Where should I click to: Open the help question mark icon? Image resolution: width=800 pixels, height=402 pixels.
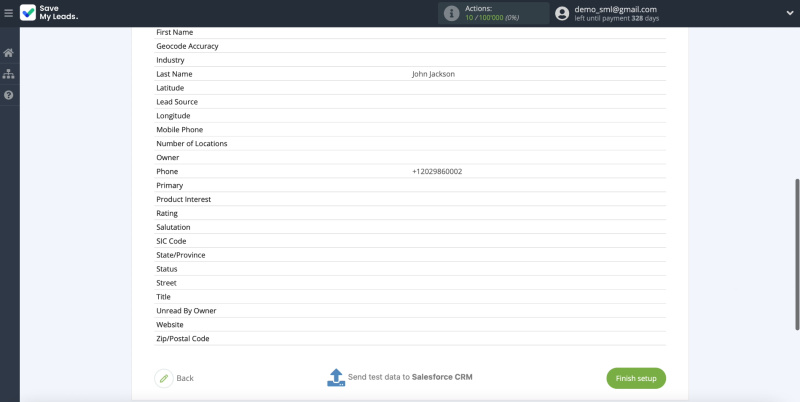(x=8, y=95)
